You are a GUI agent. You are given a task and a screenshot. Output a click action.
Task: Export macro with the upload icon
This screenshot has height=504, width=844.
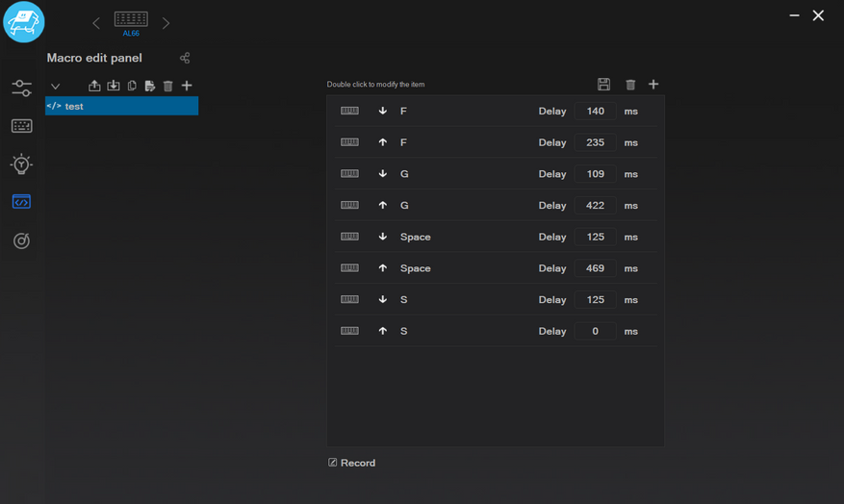point(94,86)
